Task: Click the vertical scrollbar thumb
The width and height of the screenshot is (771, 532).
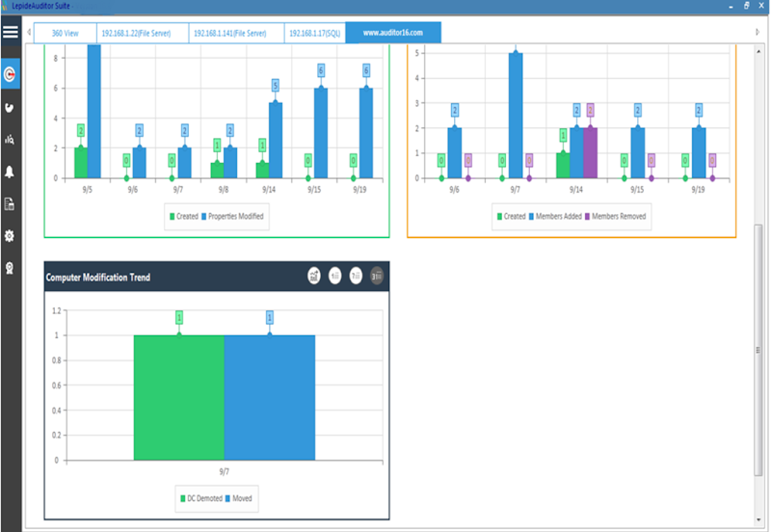Action: click(x=758, y=350)
